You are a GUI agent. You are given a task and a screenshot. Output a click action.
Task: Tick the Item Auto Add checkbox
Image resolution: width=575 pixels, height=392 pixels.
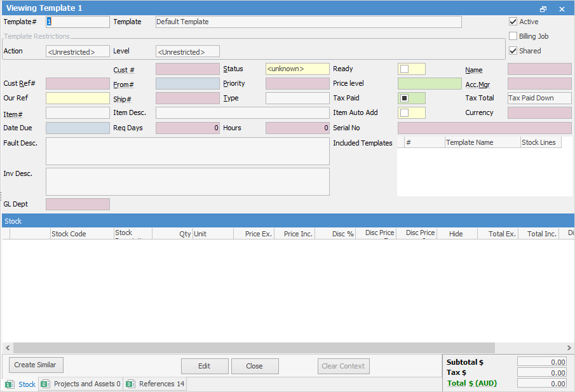point(404,113)
